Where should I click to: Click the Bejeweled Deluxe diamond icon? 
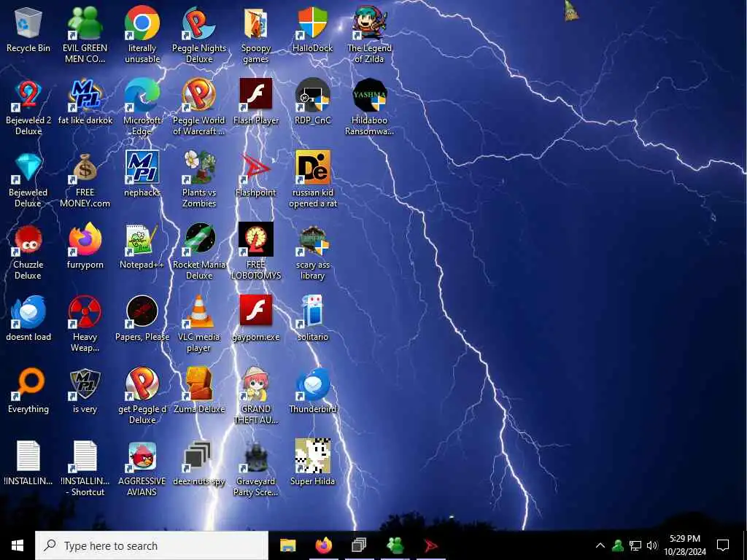coord(28,167)
